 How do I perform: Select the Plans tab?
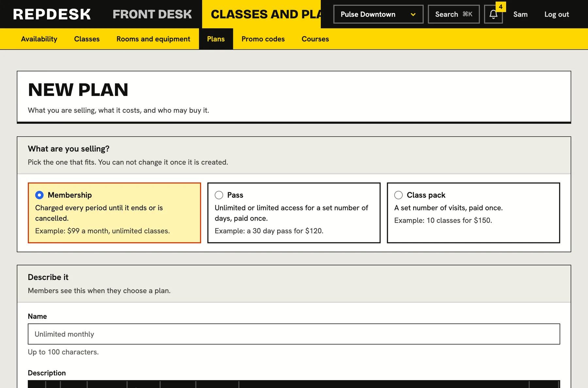point(216,39)
